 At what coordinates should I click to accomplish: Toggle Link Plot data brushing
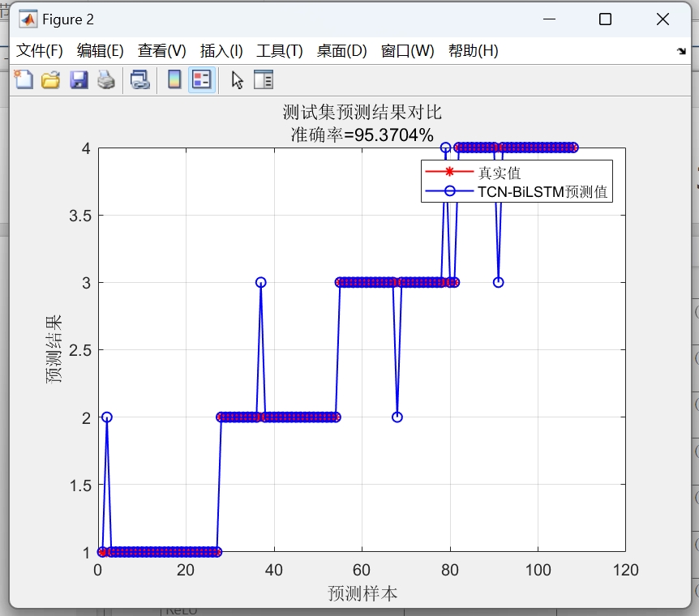point(139,79)
